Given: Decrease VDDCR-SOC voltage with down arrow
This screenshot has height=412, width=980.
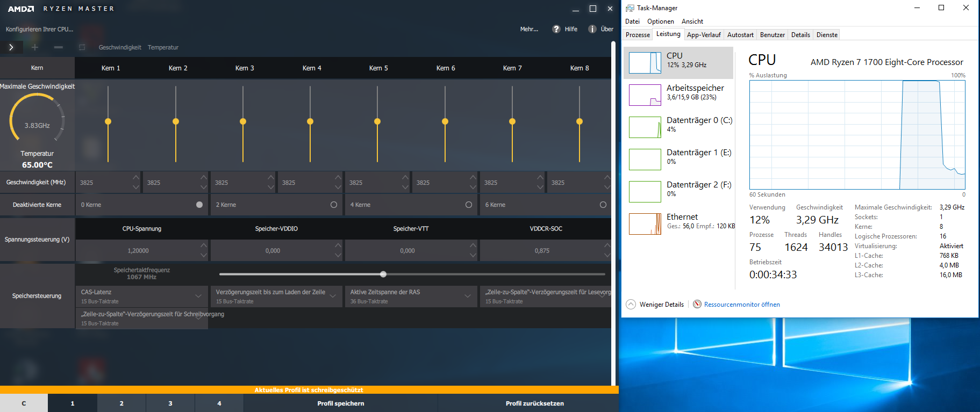Looking at the screenshot, I should pyautogui.click(x=607, y=255).
